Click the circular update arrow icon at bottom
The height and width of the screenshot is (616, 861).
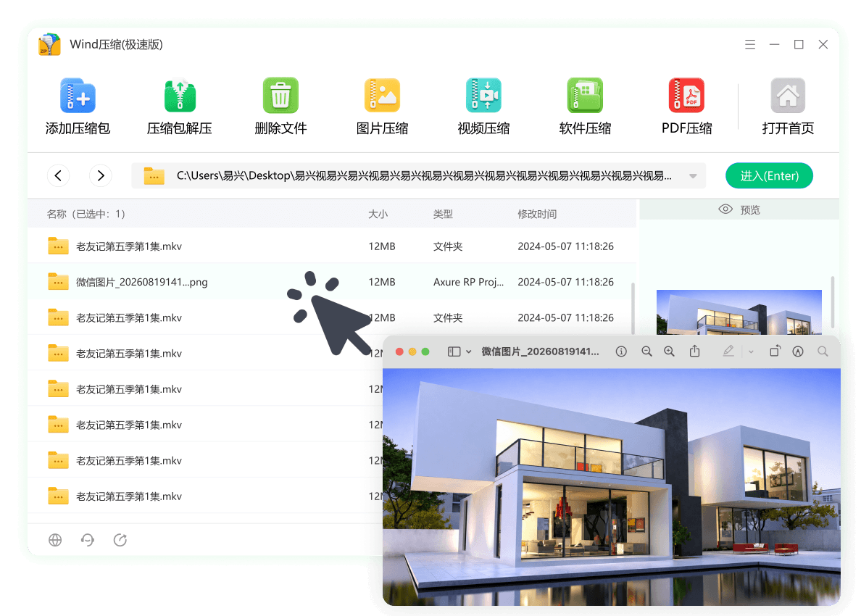point(120,540)
